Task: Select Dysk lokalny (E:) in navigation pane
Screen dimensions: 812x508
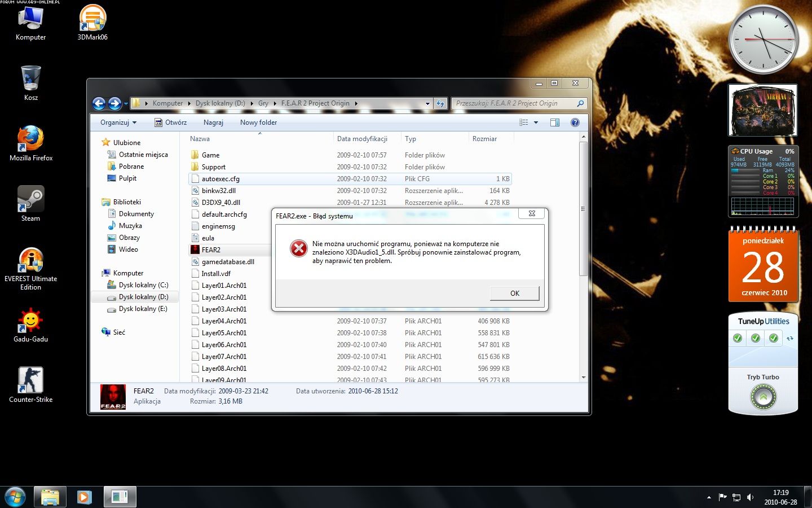Action: pyautogui.click(x=143, y=309)
